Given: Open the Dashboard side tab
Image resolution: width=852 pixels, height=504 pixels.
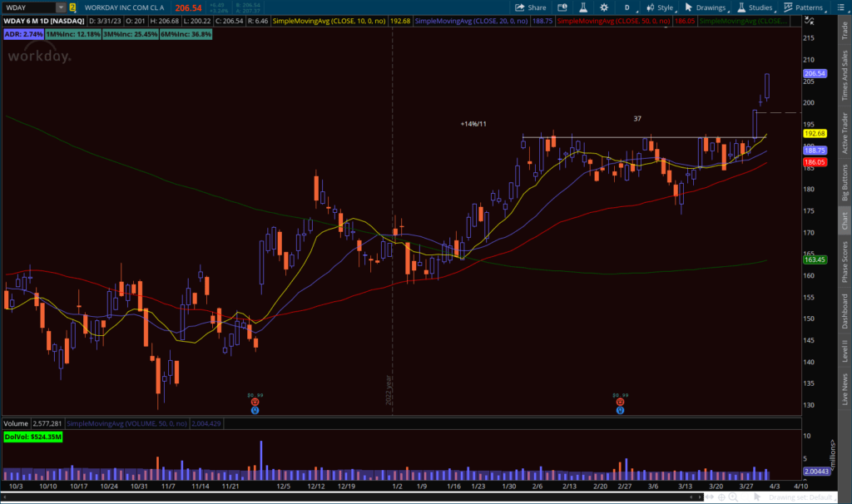Looking at the screenshot, I should pos(845,311).
